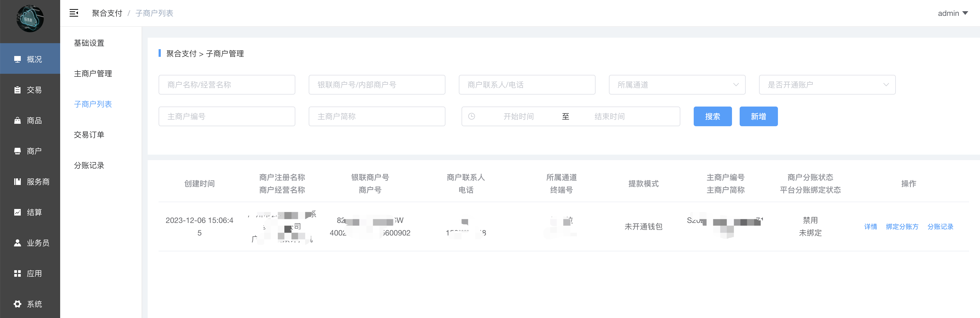Image resolution: width=980 pixels, height=318 pixels.
Task: Open the admin user dropdown
Action: tap(953, 13)
